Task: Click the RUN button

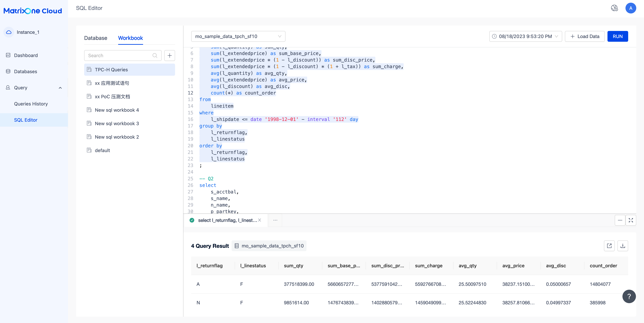Action: [618, 37]
